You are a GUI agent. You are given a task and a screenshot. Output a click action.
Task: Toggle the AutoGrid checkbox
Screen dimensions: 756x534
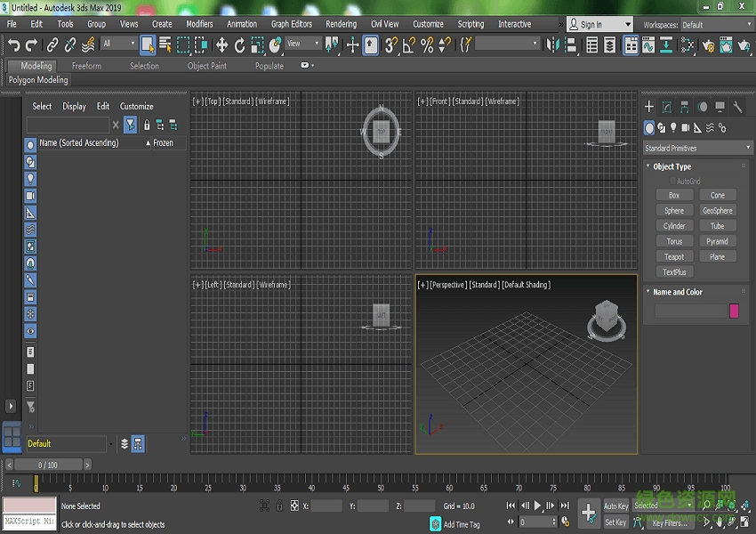pyautogui.click(x=672, y=181)
